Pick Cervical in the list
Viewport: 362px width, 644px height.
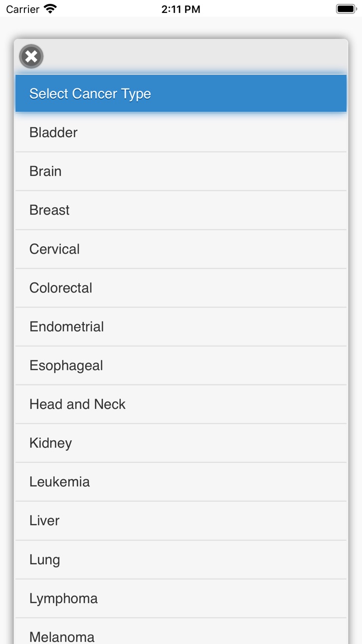click(181, 249)
